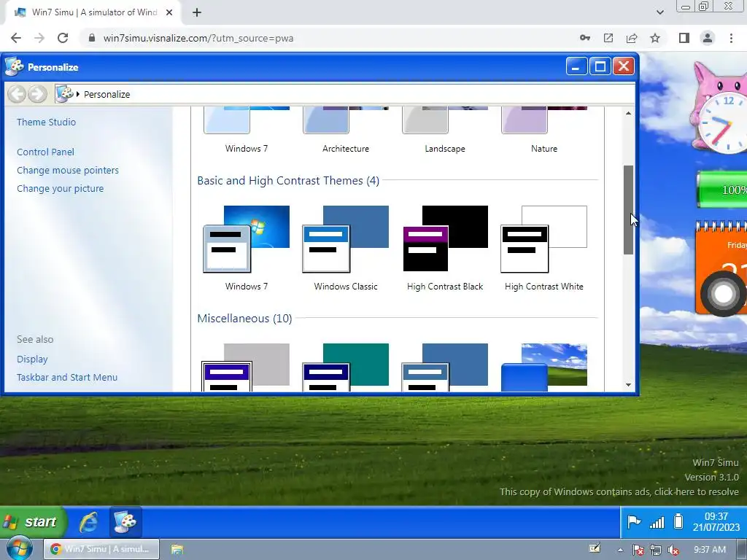Open the Windows 7 Start orb

pyautogui.click(x=19, y=548)
